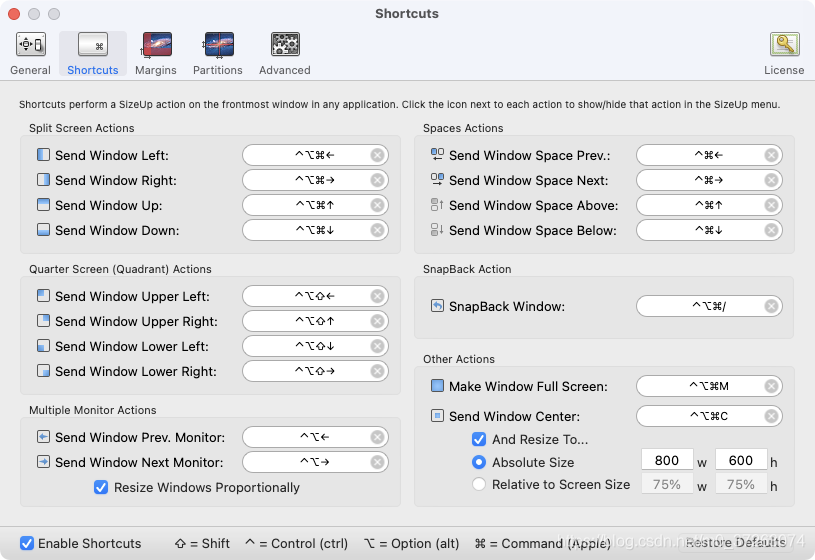This screenshot has height=560, width=815.
Task: Toggle menu icon for Send Window Space Prev.
Action: tap(437, 154)
